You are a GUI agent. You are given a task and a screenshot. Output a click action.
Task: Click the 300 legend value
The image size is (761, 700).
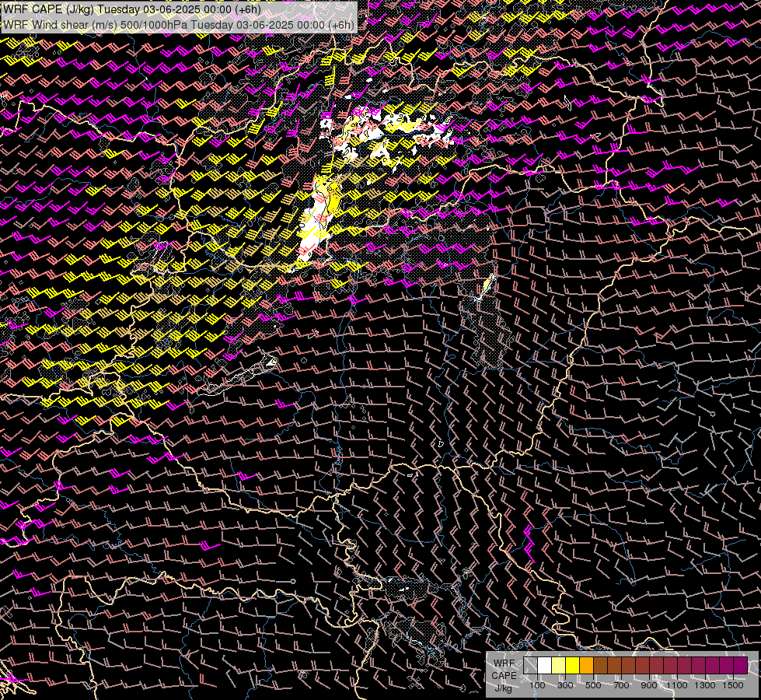[x=565, y=685]
